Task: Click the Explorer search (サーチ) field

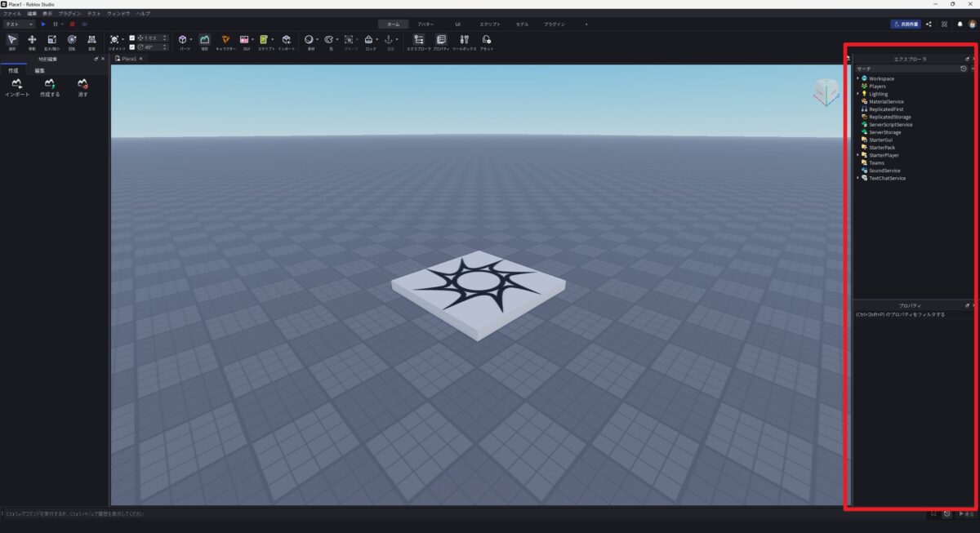Action: [905, 69]
